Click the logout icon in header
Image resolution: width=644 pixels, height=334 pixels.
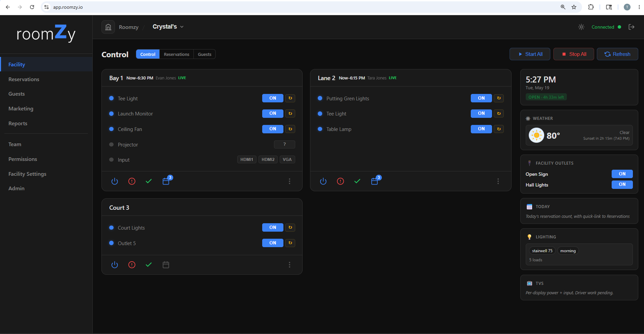pos(632,27)
